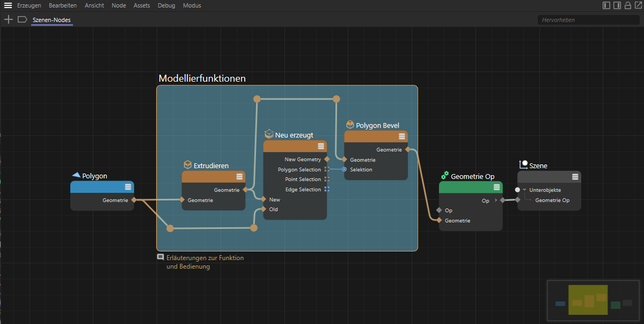Screen dimensions: 644x324
Task: Click Polygon Bevel's Selektion input port
Action: pyautogui.click(x=344, y=169)
